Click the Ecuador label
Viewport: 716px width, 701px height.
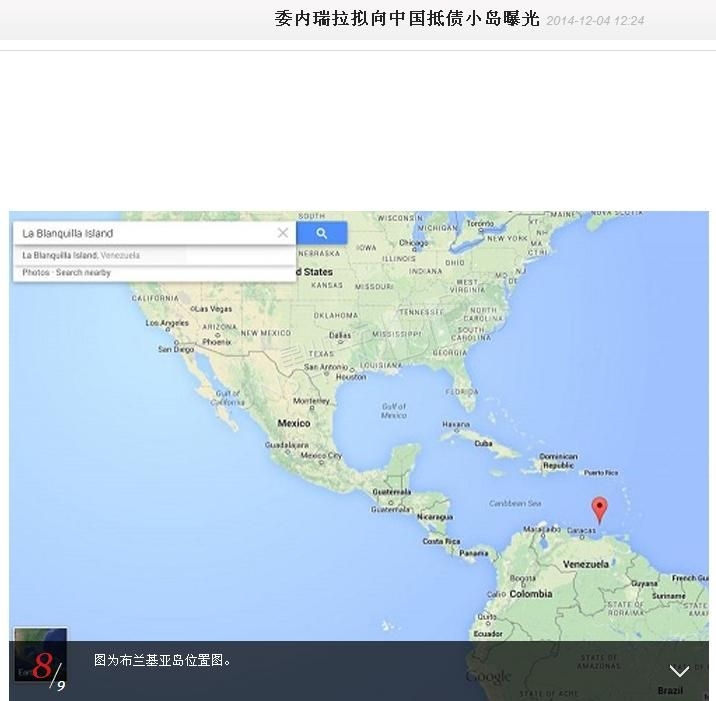488,634
